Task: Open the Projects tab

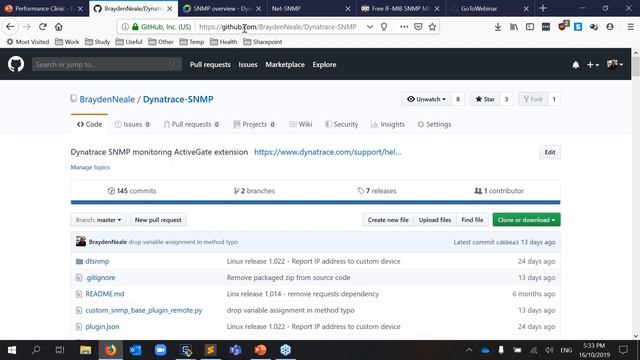Action: [x=254, y=124]
